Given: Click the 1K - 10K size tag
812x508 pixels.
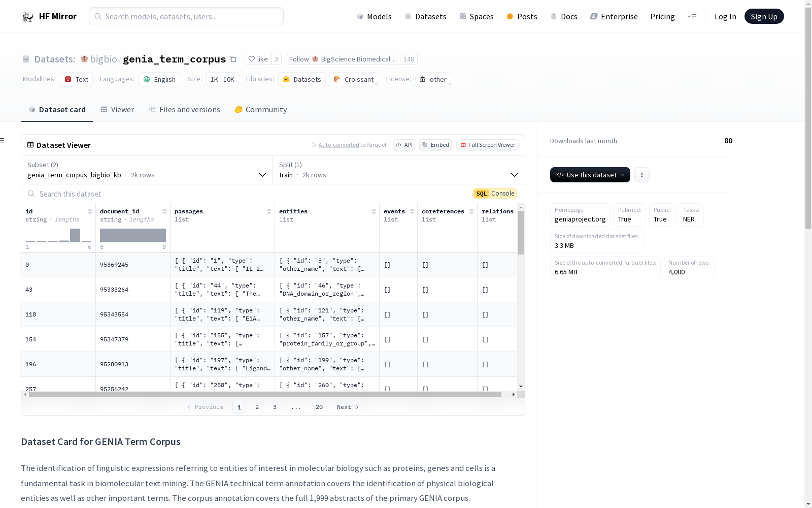Looking at the screenshot, I should (222, 79).
